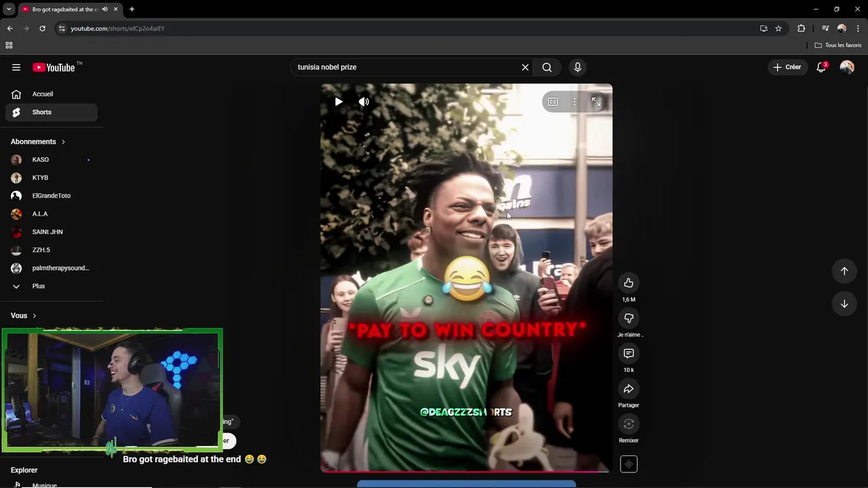Screen dimensions: 868x488
Task: Click the Chrome address bar URL
Action: (117, 28)
